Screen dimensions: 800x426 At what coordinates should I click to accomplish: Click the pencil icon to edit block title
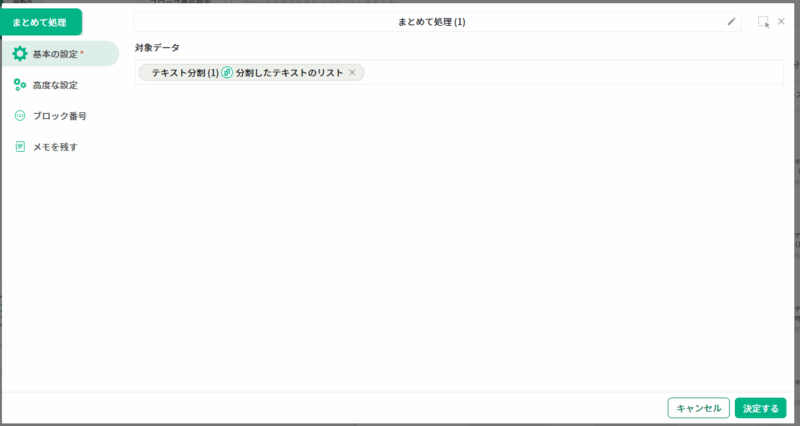731,21
